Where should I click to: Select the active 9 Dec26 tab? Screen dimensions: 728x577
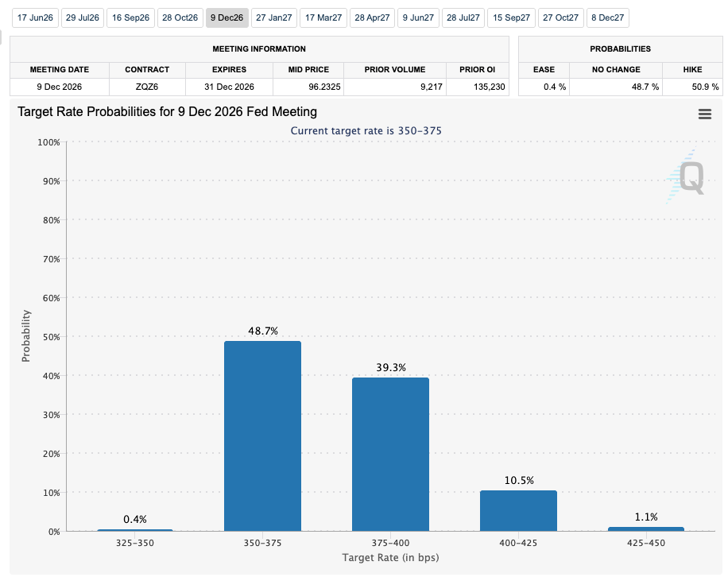227,17
